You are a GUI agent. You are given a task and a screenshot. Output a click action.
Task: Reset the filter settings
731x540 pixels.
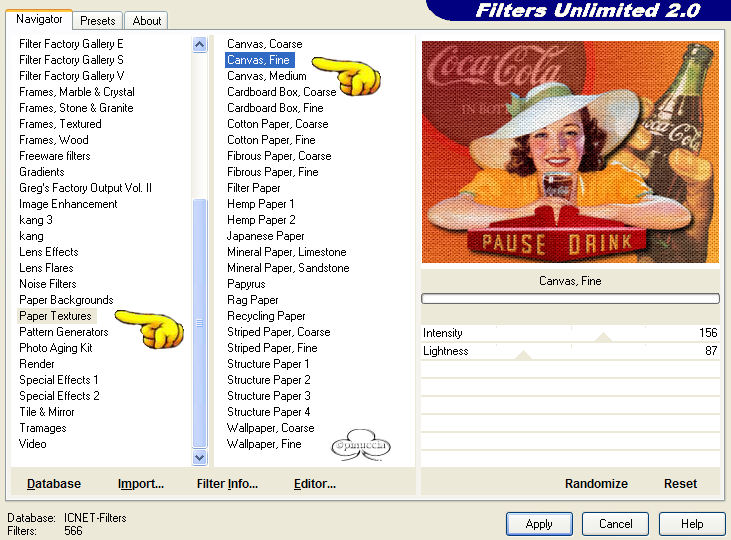point(680,484)
